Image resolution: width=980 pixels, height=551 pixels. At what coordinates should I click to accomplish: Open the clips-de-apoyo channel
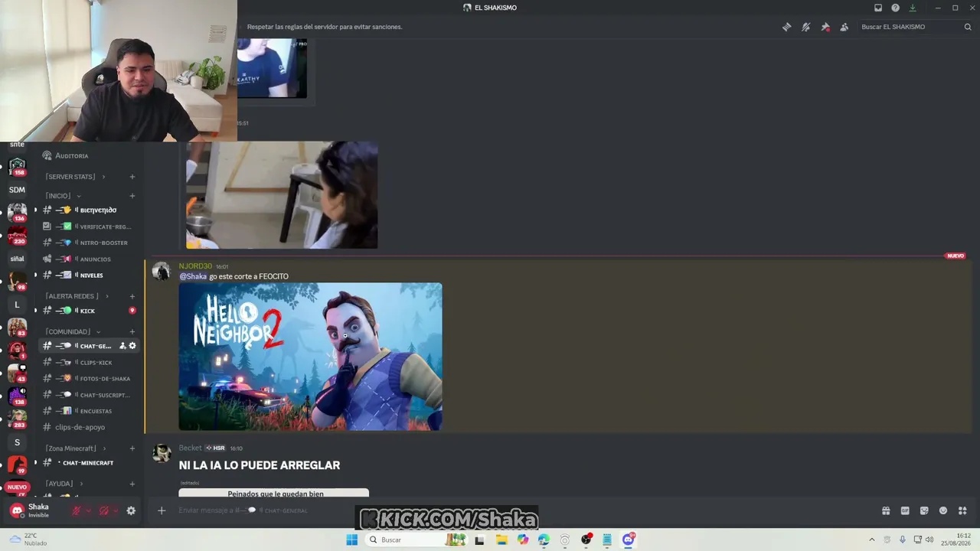[x=90, y=427]
